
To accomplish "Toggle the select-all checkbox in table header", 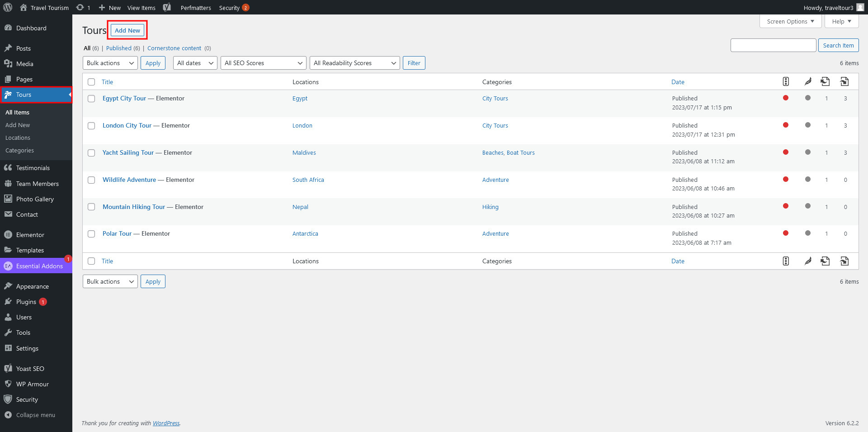I will click(91, 82).
